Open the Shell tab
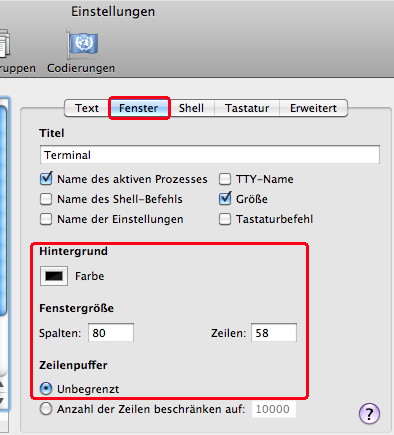Viewport: 394px width, 435px height. point(191,108)
